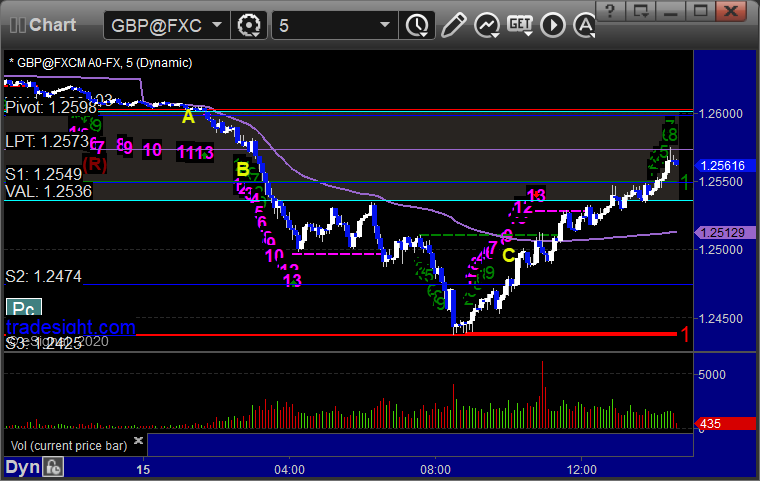Open the alerts icon with letter A
760x481 pixels.
(584, 25)
